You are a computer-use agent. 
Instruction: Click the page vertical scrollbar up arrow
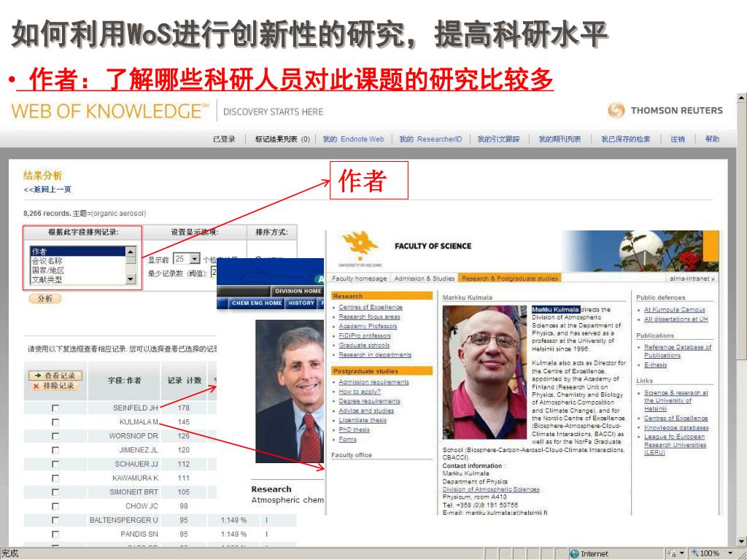[x=741, y=98]
